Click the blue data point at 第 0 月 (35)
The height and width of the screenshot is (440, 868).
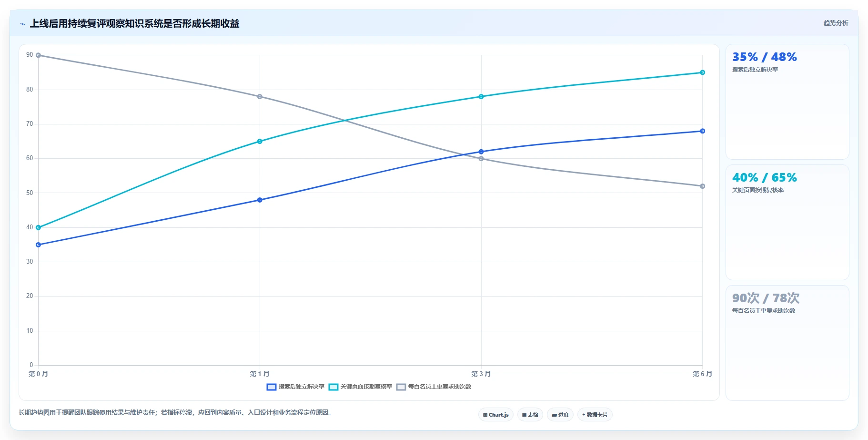pos(39,245)
